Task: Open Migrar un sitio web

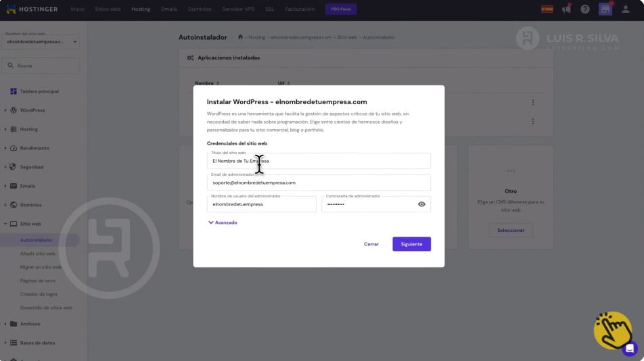Action: pyautogui.click(x=41, y=267)
